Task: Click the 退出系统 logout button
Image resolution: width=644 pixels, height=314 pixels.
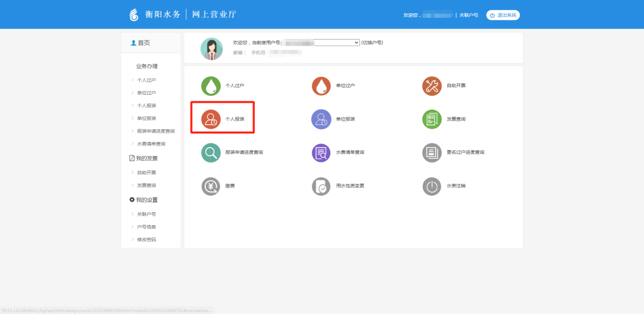Action: 503,15
